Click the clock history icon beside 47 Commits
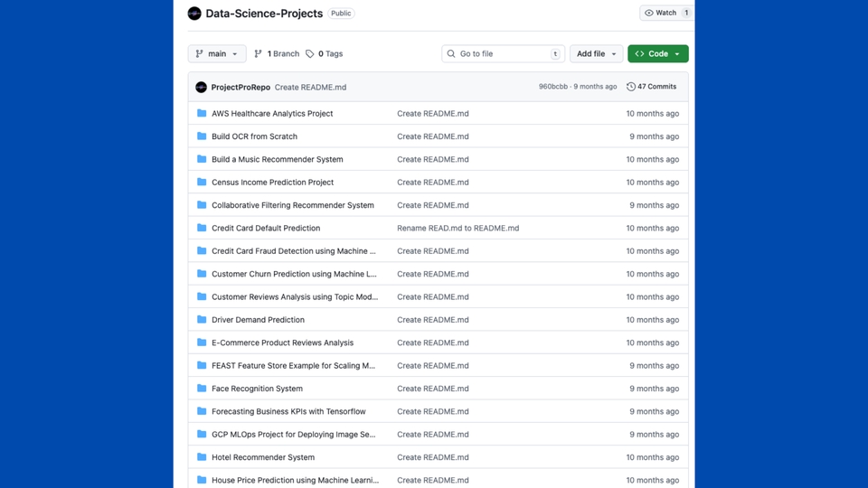This screenshot has height=488, width=868. point(630,87)
